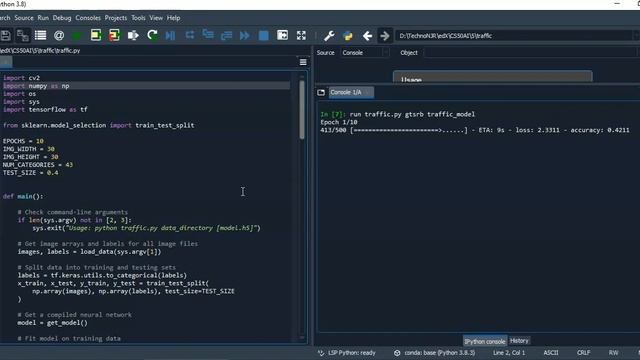Click the CRLF line ending indicator

[583, 353]
